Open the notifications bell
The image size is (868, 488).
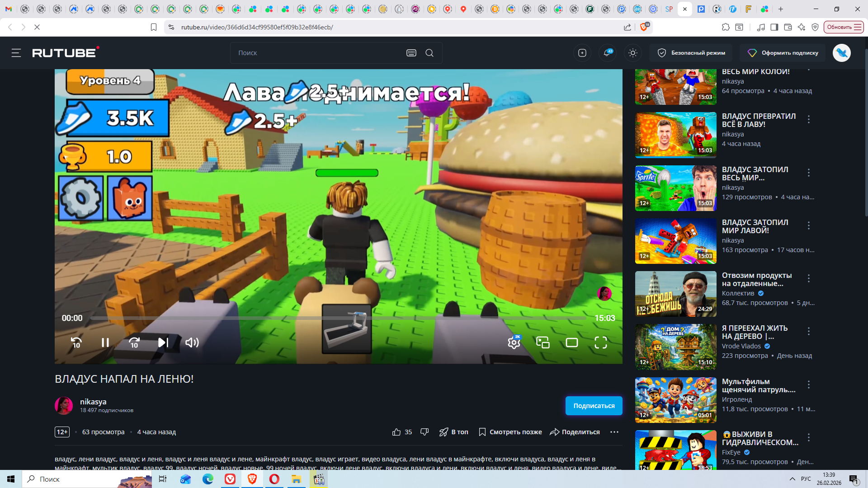click(607, 53)
